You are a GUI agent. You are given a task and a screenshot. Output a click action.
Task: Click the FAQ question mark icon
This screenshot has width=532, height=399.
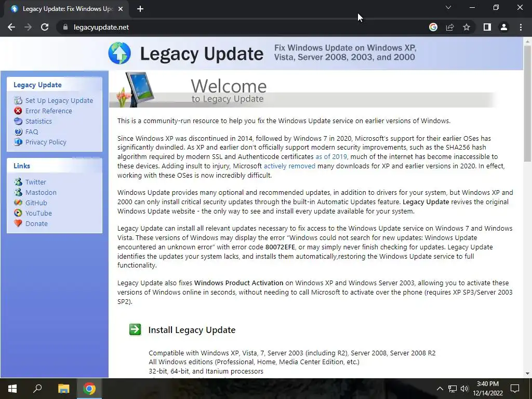click(18, 131)
